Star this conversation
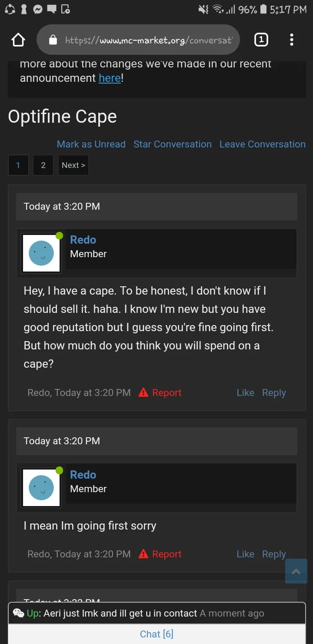Image resolution: width=313 pixels, height=644 pixels. pos(173,144)
